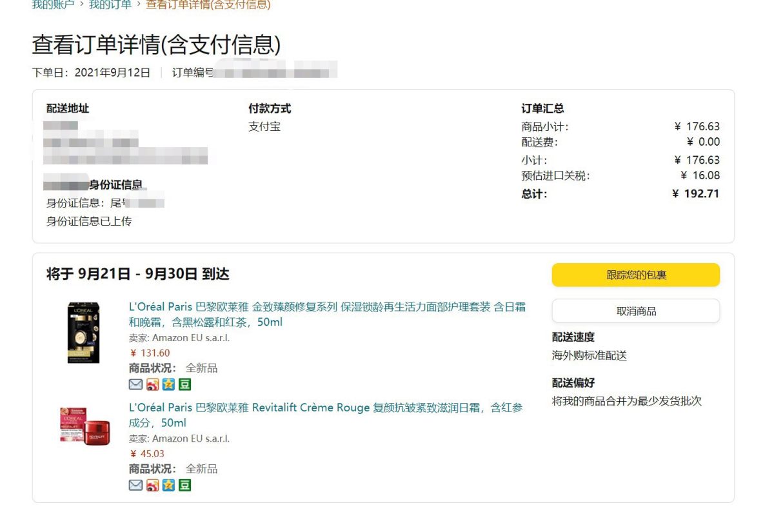This screenshot has width=774, height=532.
Task: Click the 取消商品 button
Action: (636, 311)
